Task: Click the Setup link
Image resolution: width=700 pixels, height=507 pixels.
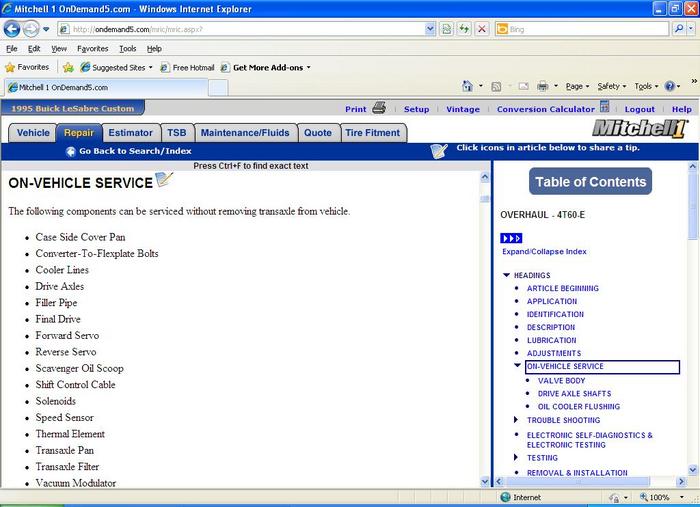Action: coord(417,109)
